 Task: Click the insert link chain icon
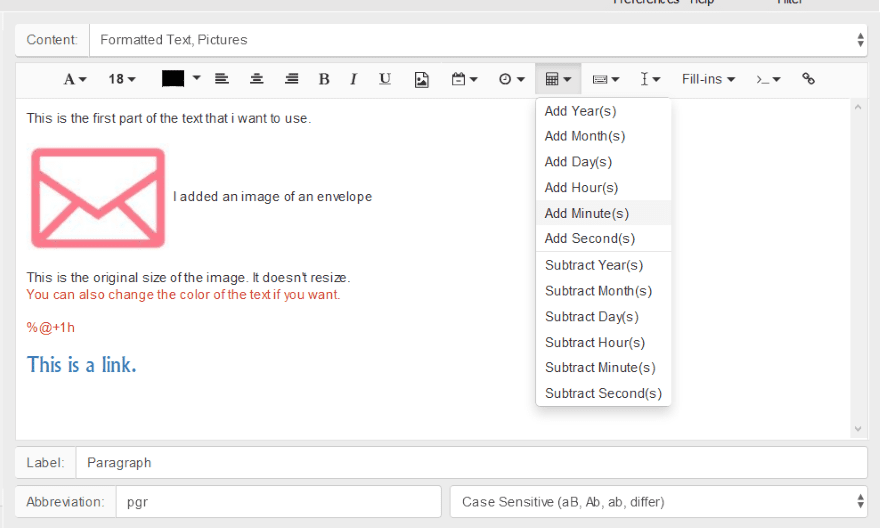(808, 79)
